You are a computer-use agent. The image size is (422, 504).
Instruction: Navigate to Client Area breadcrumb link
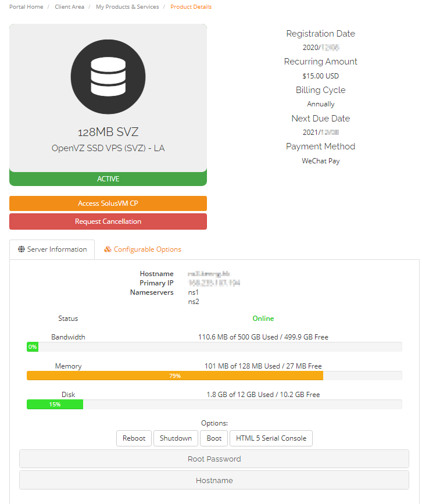70,7
